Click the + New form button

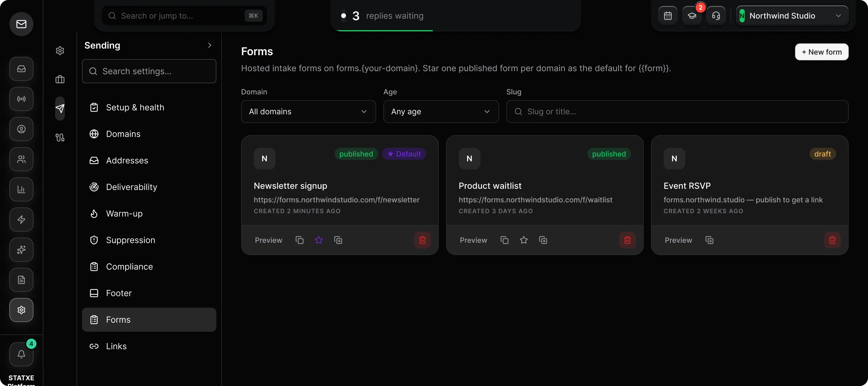(x=822, y=52)
